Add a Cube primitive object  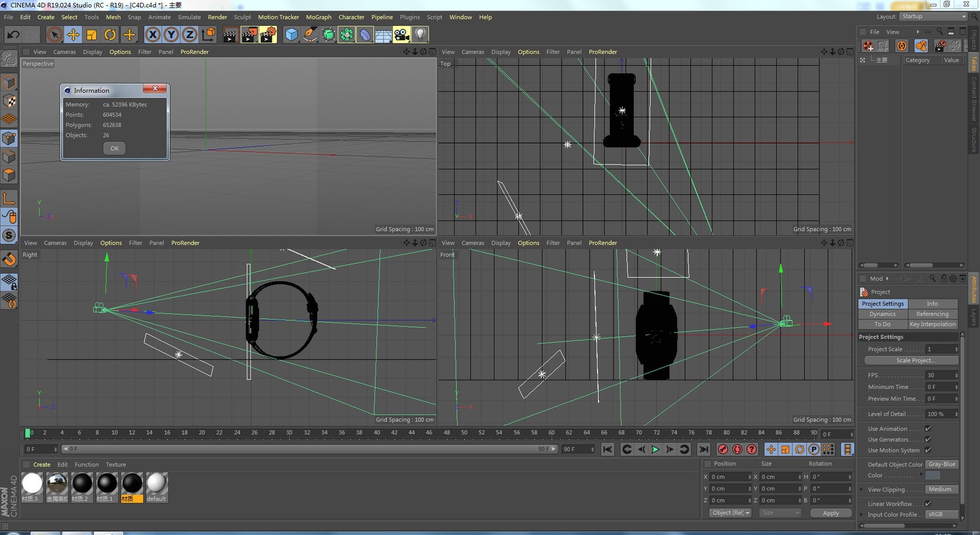[x=291, y=35]
